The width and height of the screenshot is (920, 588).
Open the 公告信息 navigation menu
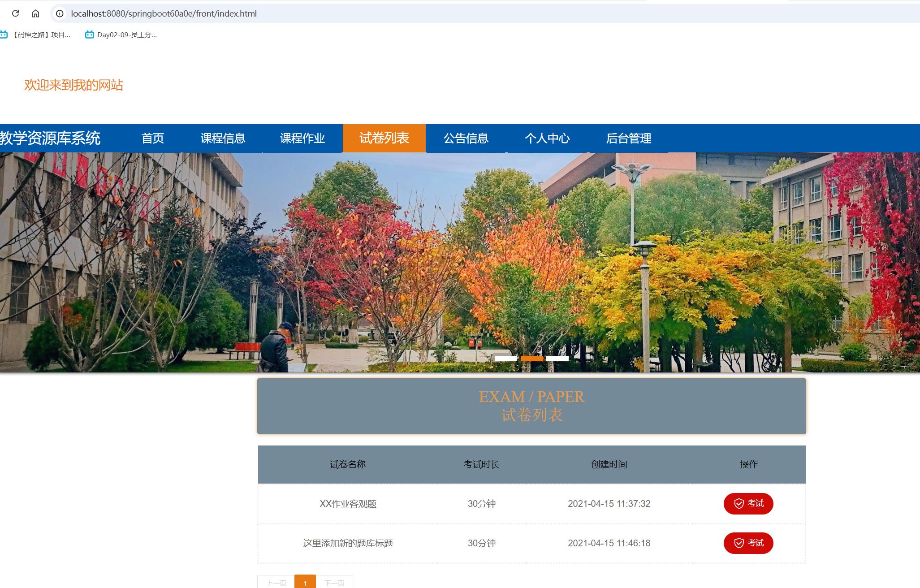pyautogui.click(x=466, y=138)
